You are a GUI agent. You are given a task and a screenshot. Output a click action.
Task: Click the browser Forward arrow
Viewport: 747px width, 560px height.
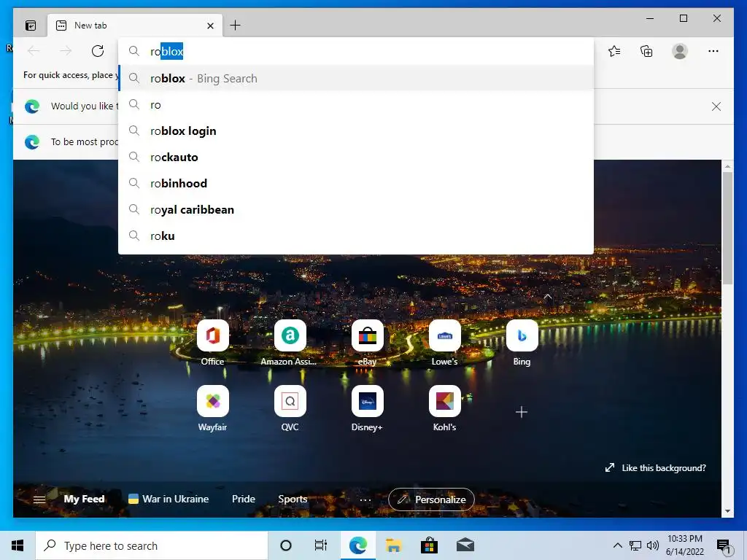tap(66, 51)
